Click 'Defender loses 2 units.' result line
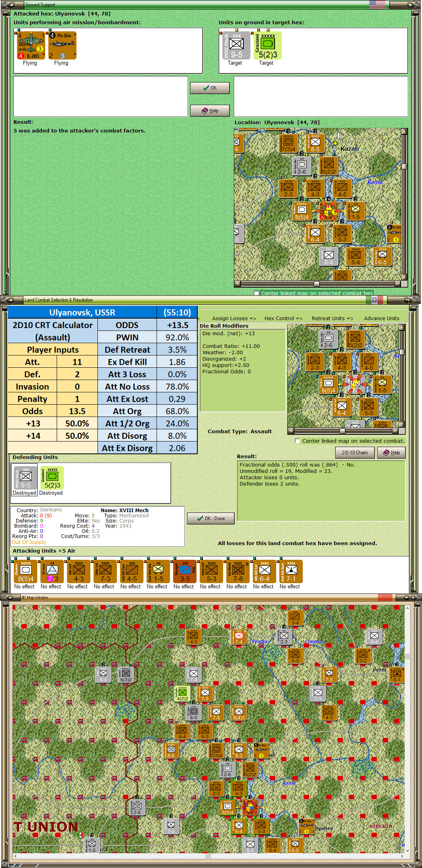422x868 pixels. (x=269, y=484)
